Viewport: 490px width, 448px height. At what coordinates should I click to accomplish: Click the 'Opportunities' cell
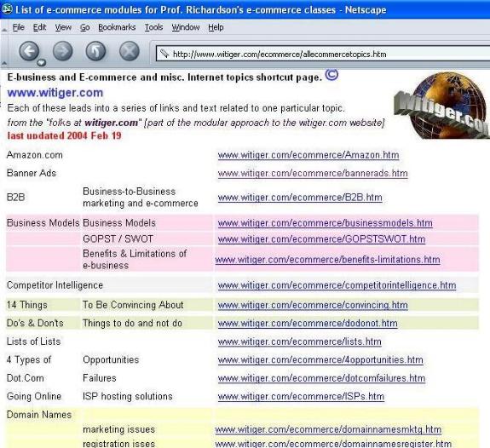(x=111, y=360)
